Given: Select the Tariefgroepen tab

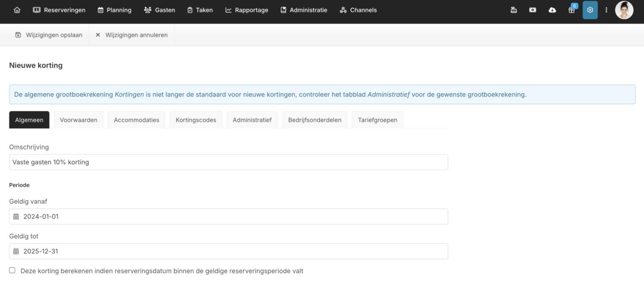Looking at the screenshot, I should click(x=377, y=120).
